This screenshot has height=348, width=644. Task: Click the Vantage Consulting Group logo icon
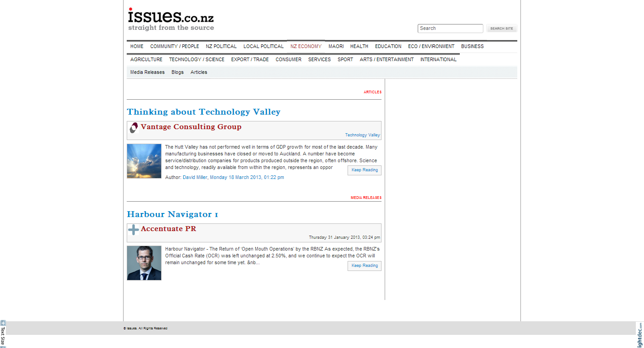(x=134, y=128)
